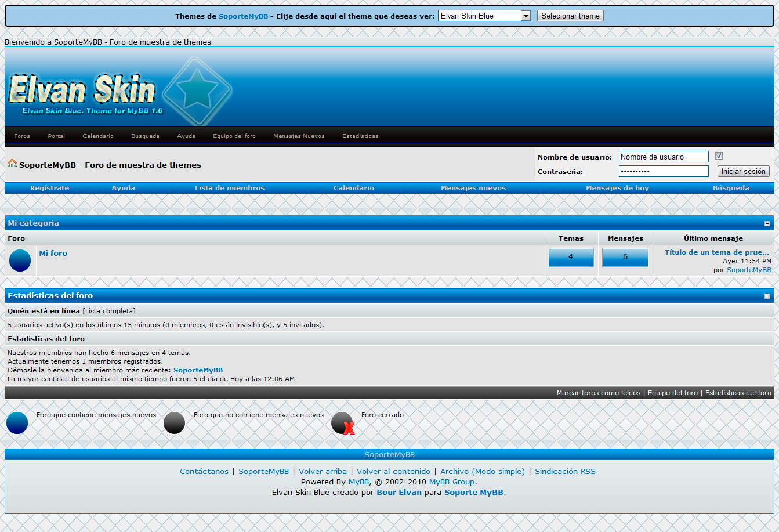The height and width of the screenshot is (532, 779).
Task: Collapse the Estadísticas del foro section
Action: coord(767,296)
